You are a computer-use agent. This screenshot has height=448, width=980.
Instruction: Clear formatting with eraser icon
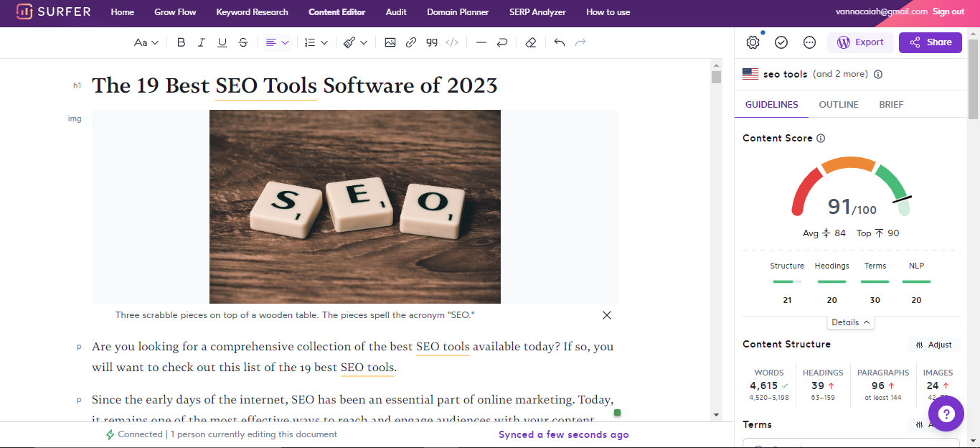[x=531, y=42]
